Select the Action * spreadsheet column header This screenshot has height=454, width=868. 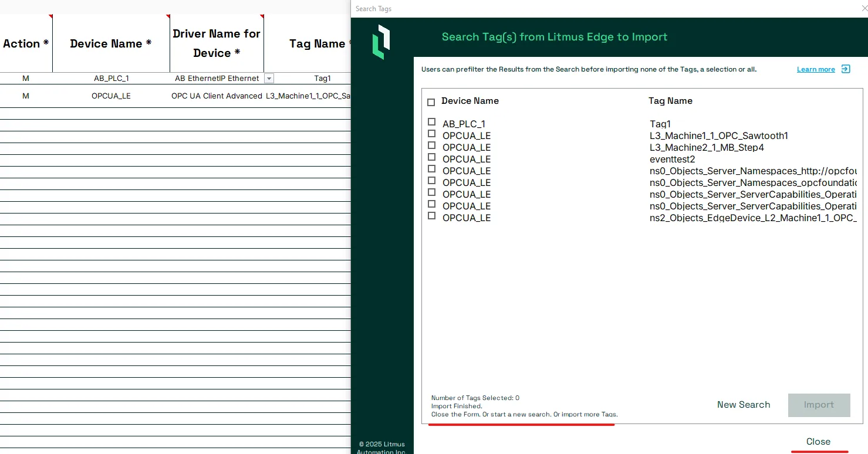click(x=26, y=43)
